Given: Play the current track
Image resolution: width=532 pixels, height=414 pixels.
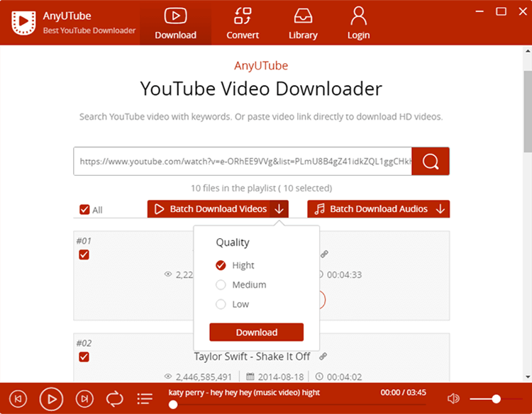Looking at the screenshot, I should click(x=51, y=398).
